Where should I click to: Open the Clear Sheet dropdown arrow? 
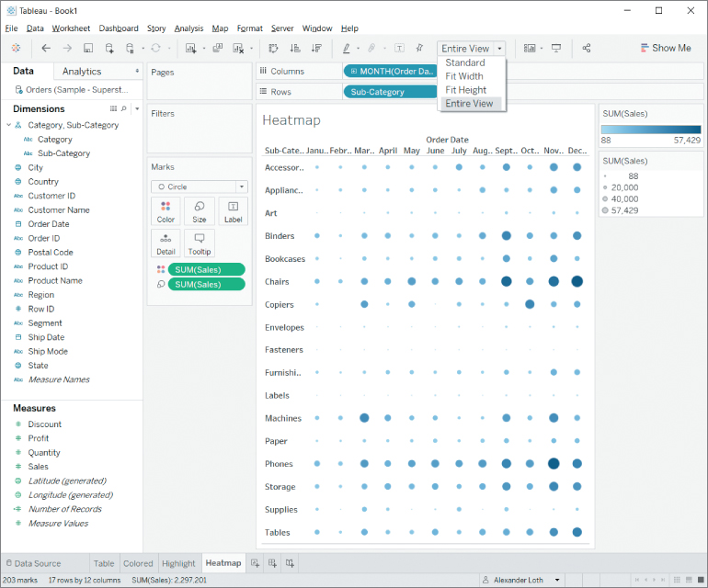tap(251, 49)
